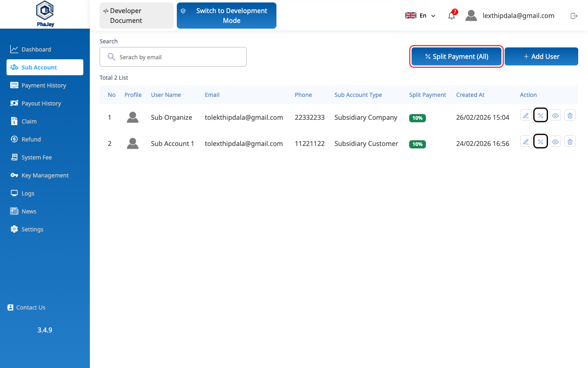Switch to Development Mode

pyautogui.click(x=227, y=16)
